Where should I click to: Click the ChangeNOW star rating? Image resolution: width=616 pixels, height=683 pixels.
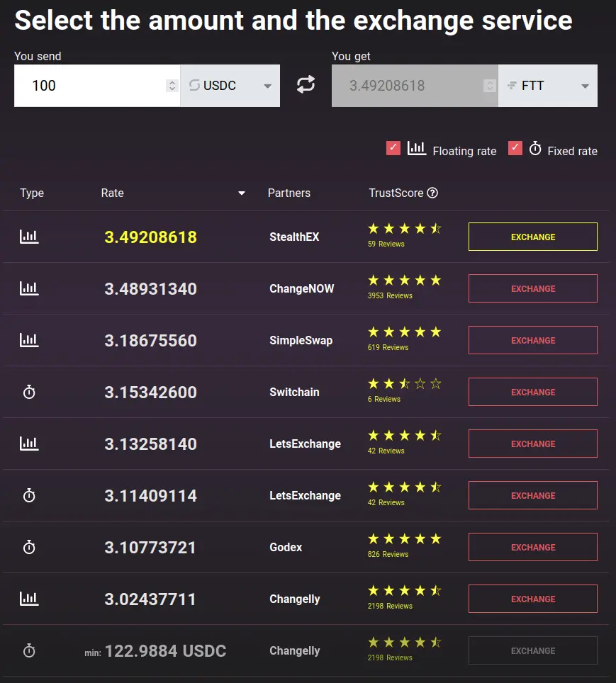pos(404,281)
